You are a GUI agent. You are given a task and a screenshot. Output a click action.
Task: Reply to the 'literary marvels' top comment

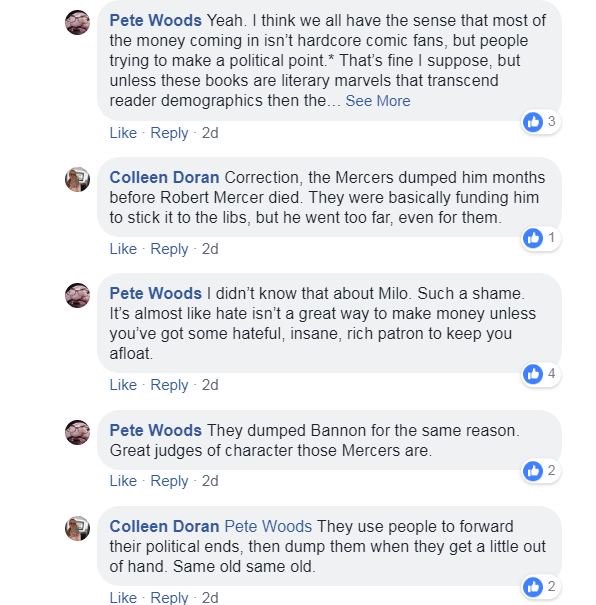(169, 133)
